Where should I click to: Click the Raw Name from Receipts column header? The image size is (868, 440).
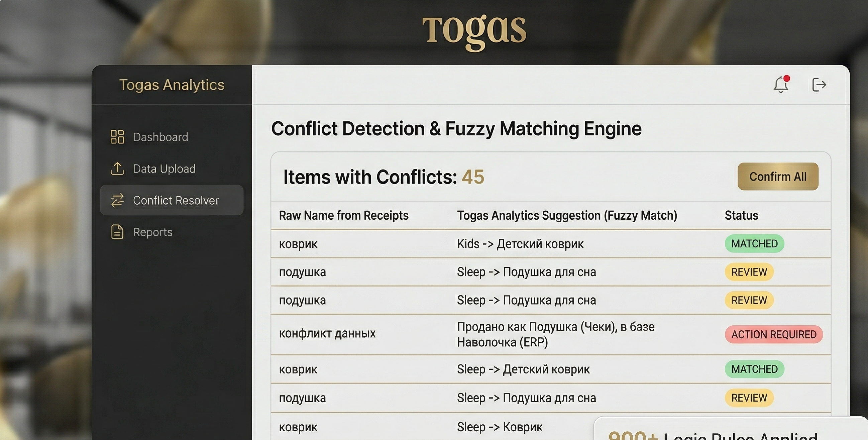(344, 215)
